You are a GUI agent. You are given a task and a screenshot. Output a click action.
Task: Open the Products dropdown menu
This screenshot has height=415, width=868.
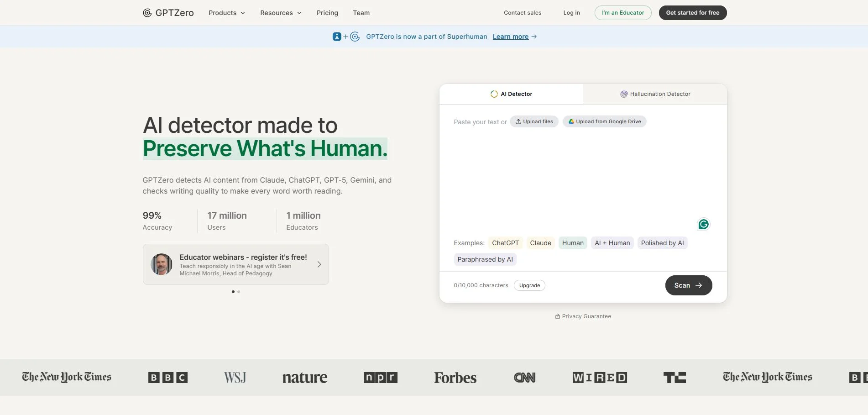[x=227, y=13]
